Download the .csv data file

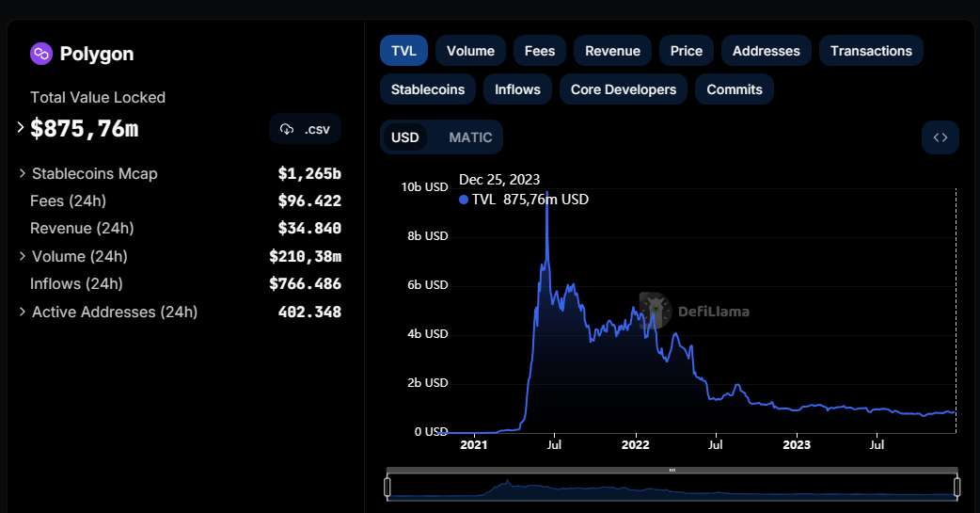305,129
